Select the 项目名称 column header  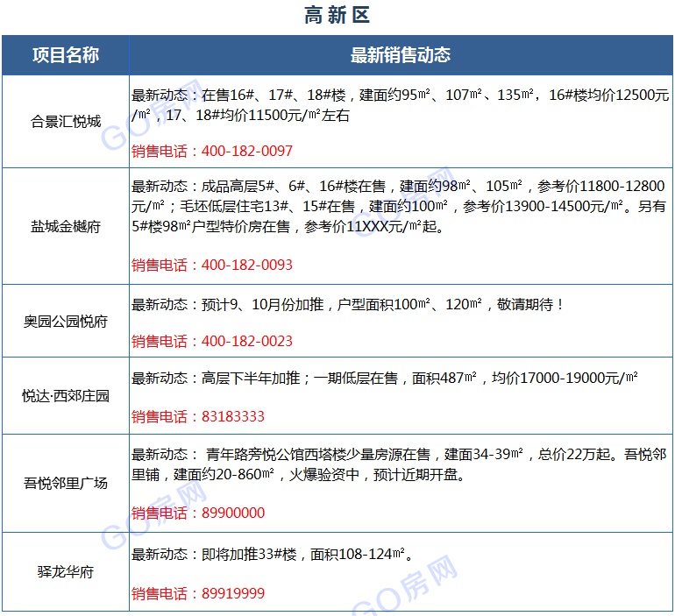point(66,55)
